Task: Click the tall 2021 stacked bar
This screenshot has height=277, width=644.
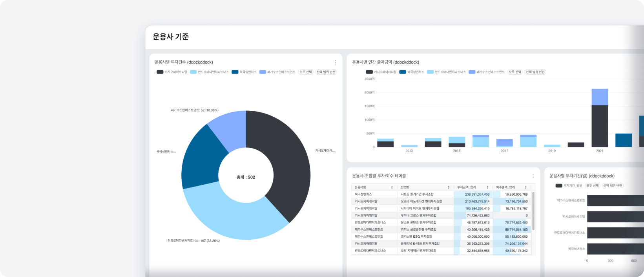Action: click(x=600, y=118)
